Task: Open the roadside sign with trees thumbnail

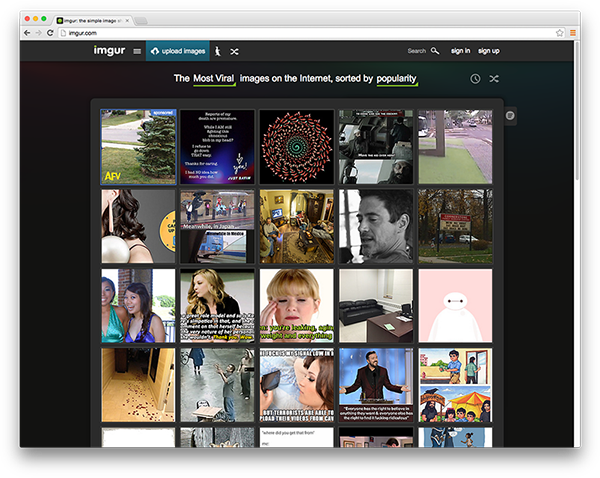Action: (455, 226)
